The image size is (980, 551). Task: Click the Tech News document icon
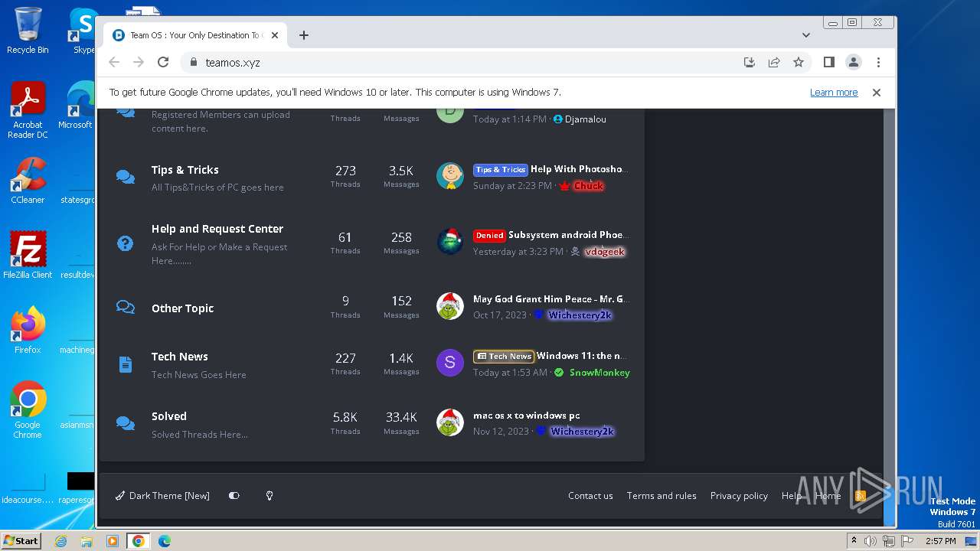(126, 364)
